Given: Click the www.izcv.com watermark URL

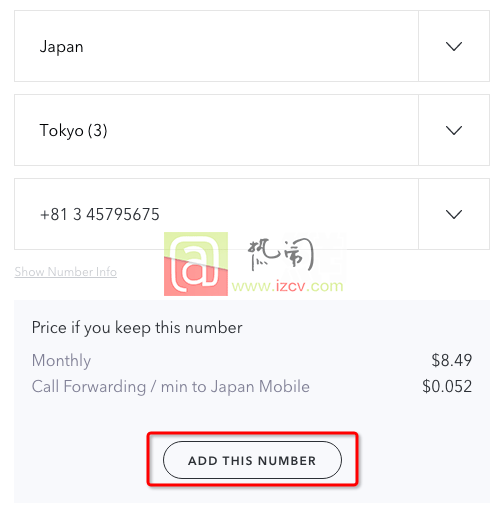Looking at the screenshot, I should [287, 286].
